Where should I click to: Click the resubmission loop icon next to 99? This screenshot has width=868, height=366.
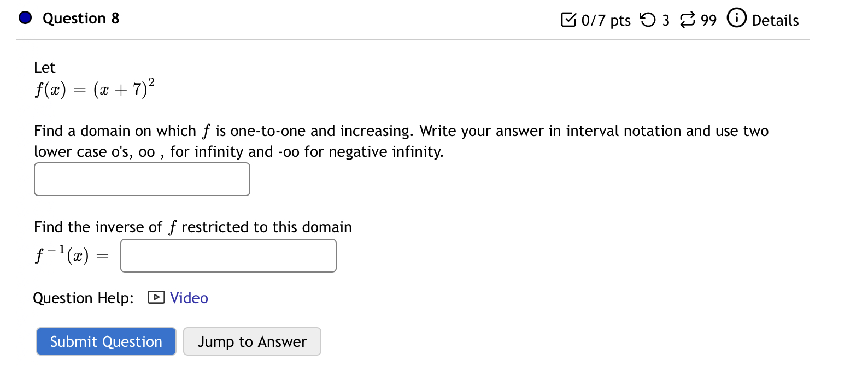(x=688, y=20)
